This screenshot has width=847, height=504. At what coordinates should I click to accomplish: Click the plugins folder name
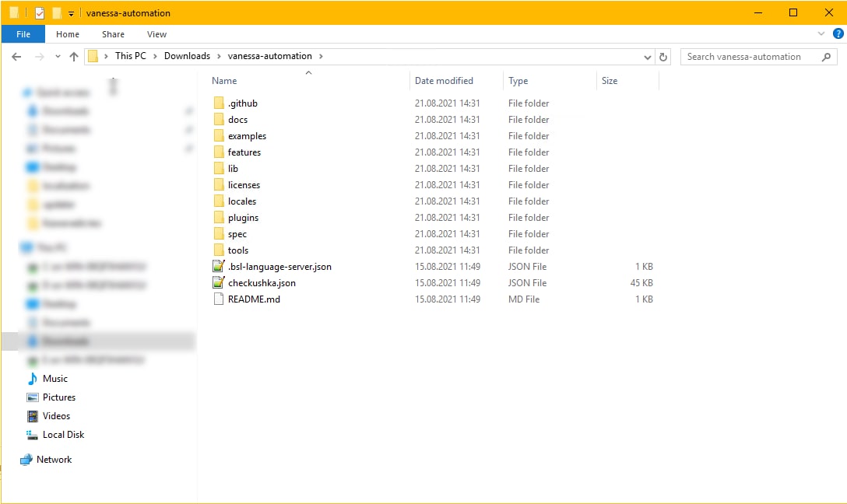243,218
